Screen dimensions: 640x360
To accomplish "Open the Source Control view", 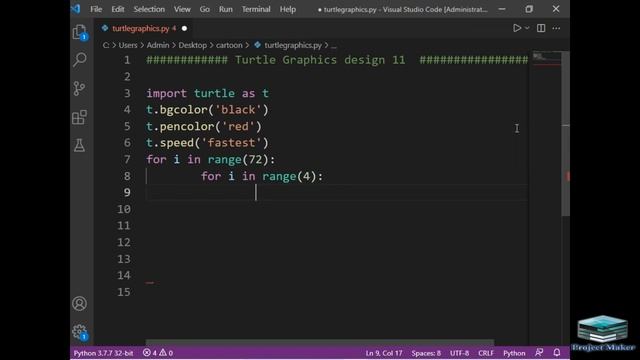I will [80, 88].
